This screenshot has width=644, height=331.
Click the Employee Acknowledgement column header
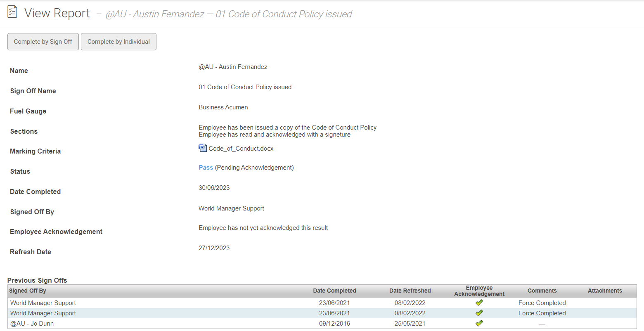(479, 291)
